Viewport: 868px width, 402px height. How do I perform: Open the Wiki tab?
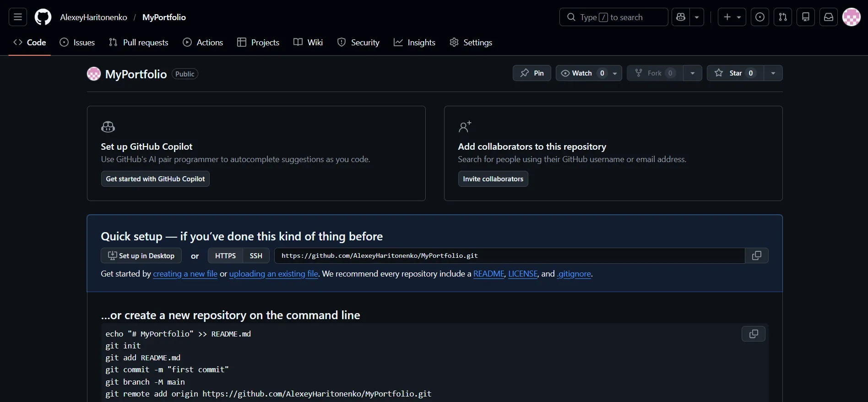pos(308,42)
